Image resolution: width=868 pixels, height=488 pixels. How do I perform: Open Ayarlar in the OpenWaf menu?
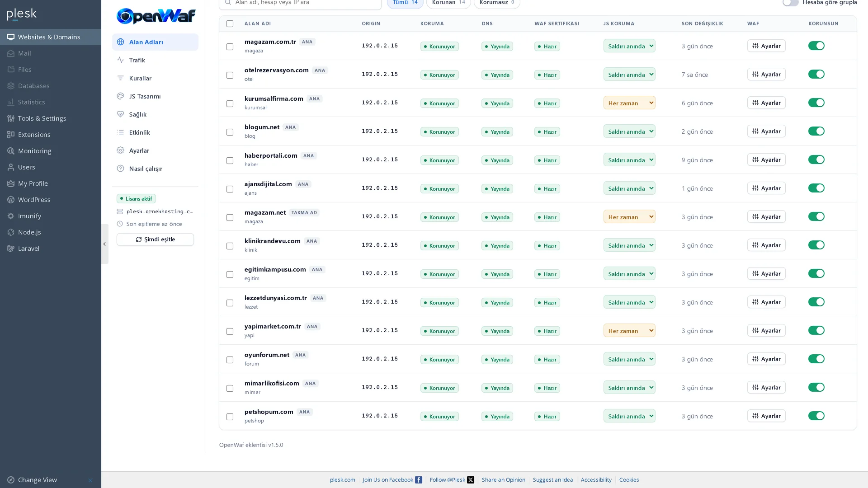point(155,150)
